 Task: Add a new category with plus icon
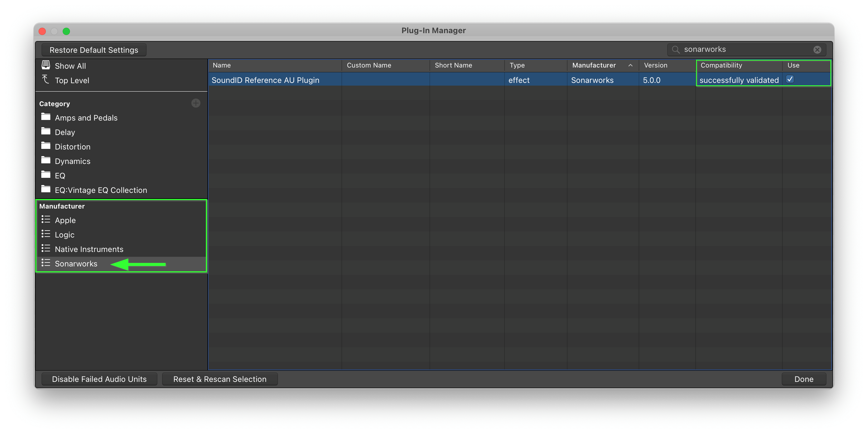(196, 103)
